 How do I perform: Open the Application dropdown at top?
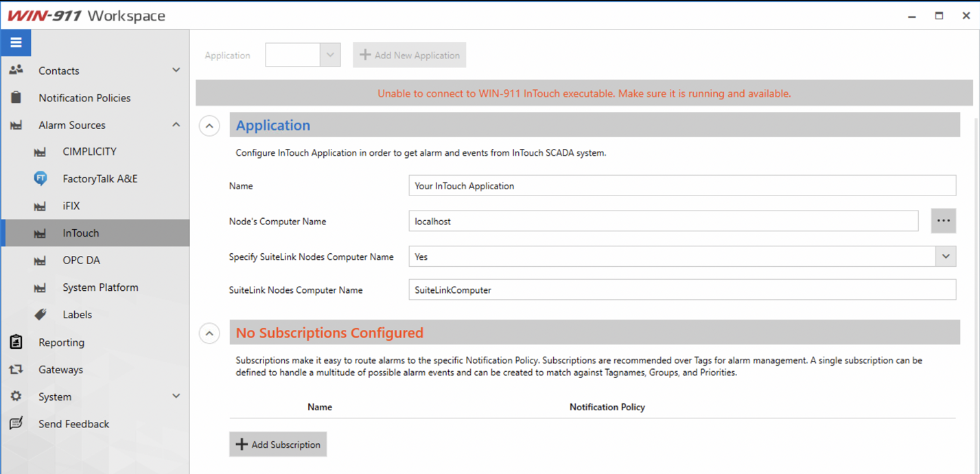[330, 55]
